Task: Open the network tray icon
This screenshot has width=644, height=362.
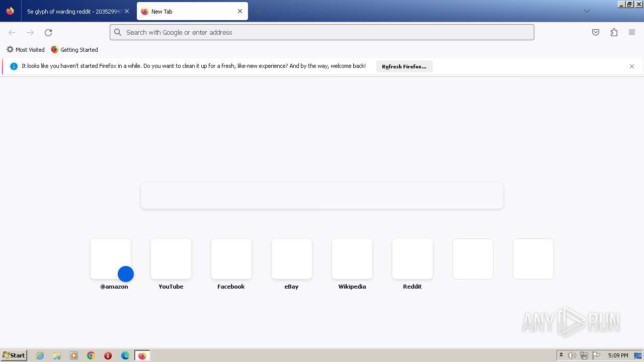Action: point(584,355)
